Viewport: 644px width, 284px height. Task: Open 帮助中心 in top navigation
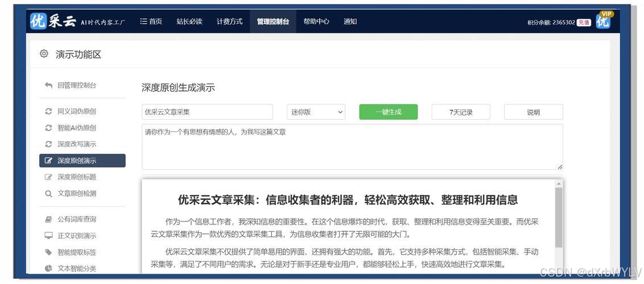tap(316, 22)
